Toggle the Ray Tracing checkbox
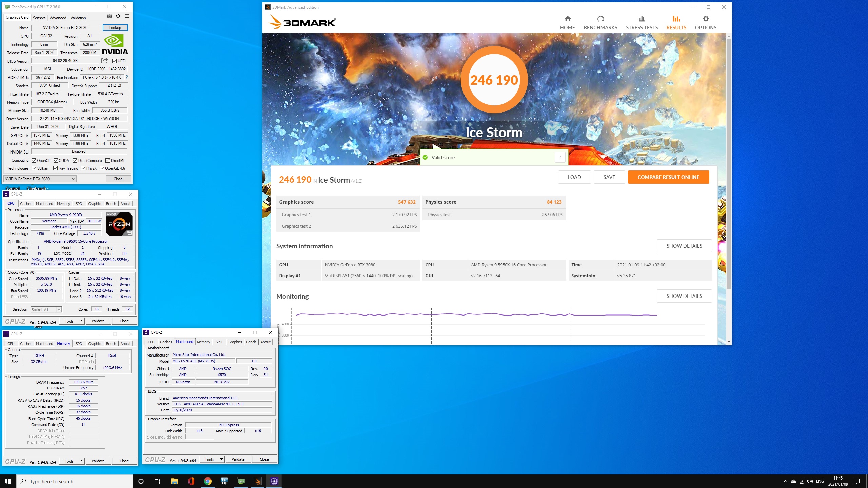868x488 pixels. click(x=56, y=168)
